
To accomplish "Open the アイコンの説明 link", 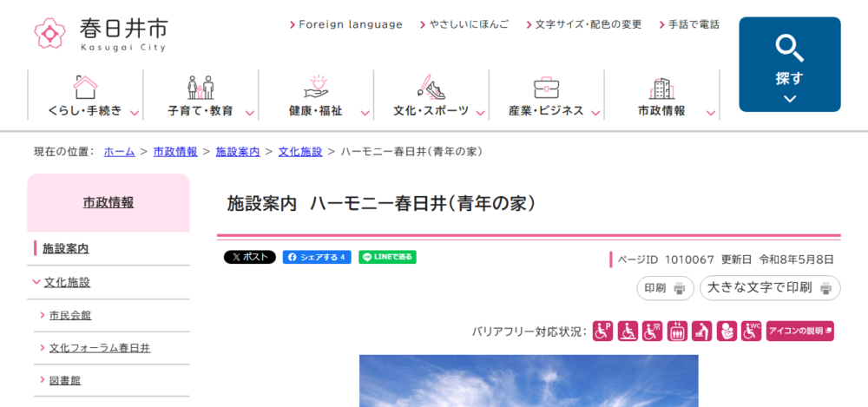I will pos(800,332).
